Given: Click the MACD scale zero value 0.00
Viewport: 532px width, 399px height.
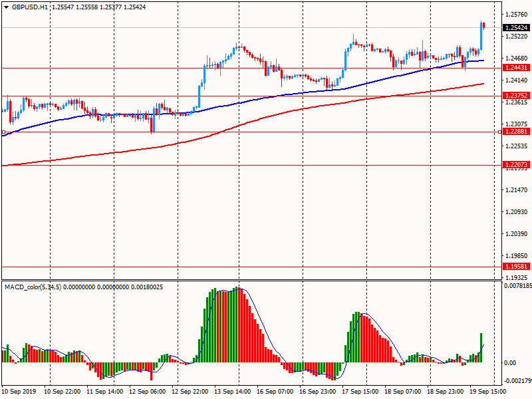Looking at the screenshot, I should click(x=510, y=363).
